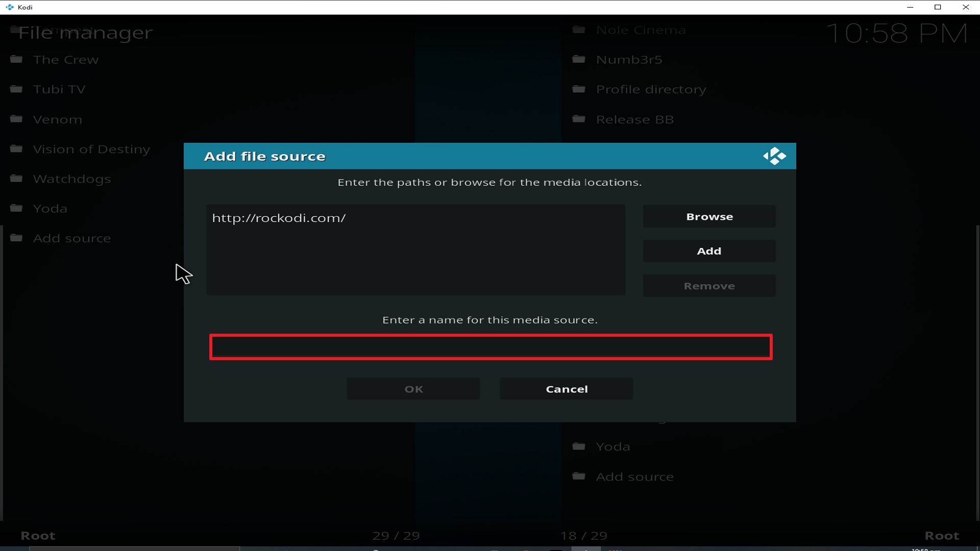Open Vision of Destiny folder icon
Viewport: 980px width, 551px height.
16,148
